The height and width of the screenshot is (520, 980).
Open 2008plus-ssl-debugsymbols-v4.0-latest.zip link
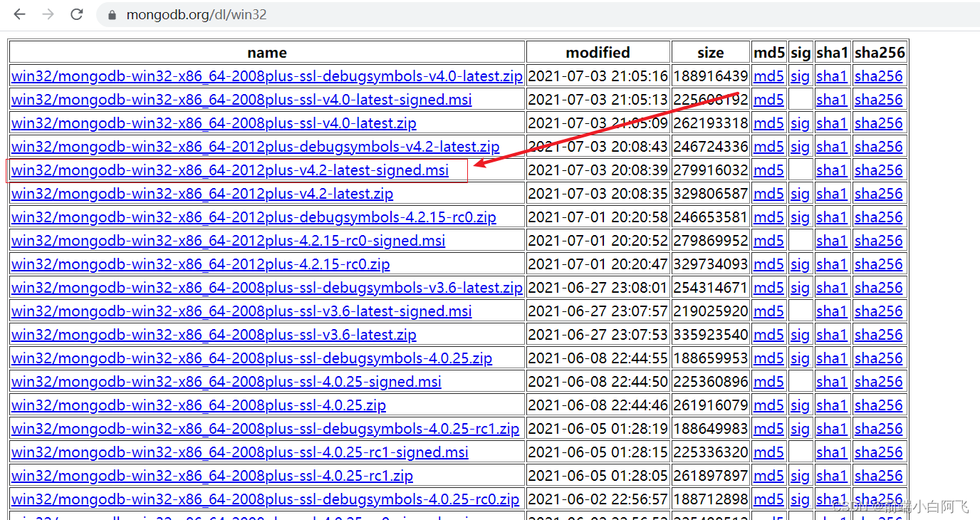pos(267,76)
